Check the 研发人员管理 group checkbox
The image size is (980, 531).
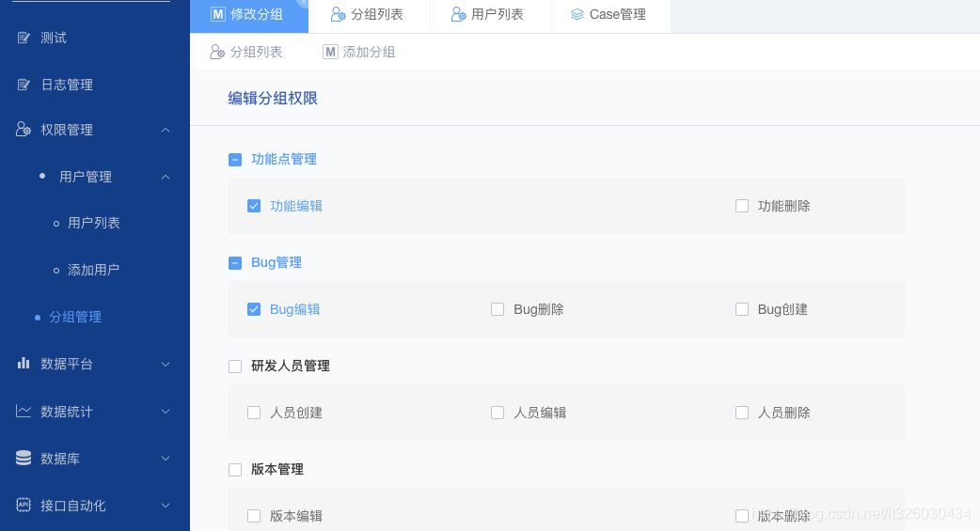click(x=235, y=367)
